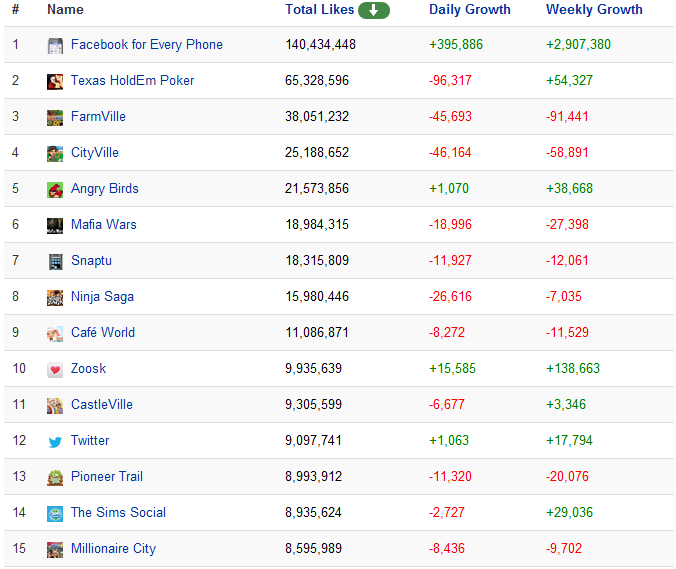Image resolution: width=676 pixels, height=569 pixels.
Task: Click the Café World app icon
Action: [x=55, y=334]
